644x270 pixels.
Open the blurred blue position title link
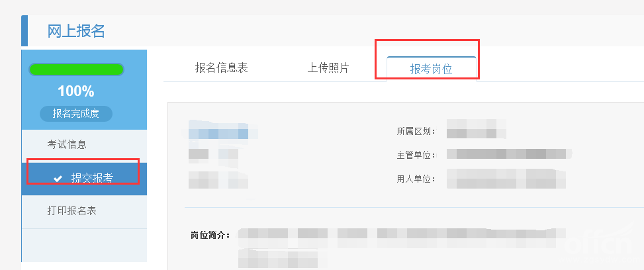(218, 134)
